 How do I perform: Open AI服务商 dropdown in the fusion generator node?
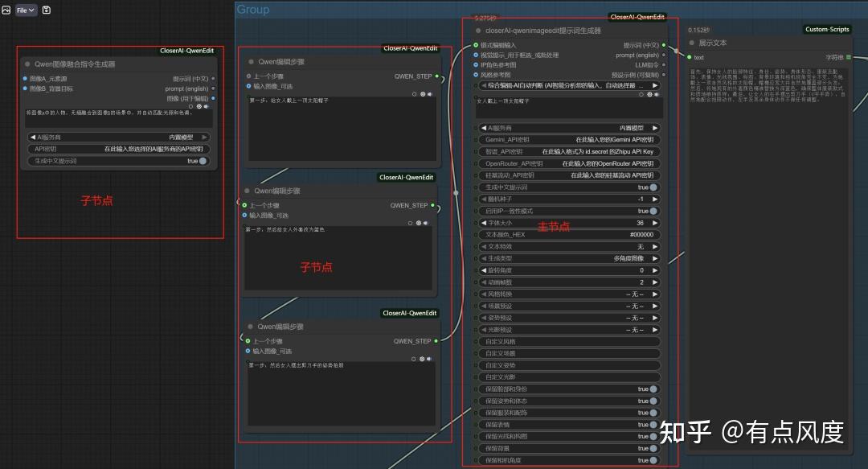(x=118, y=137)
